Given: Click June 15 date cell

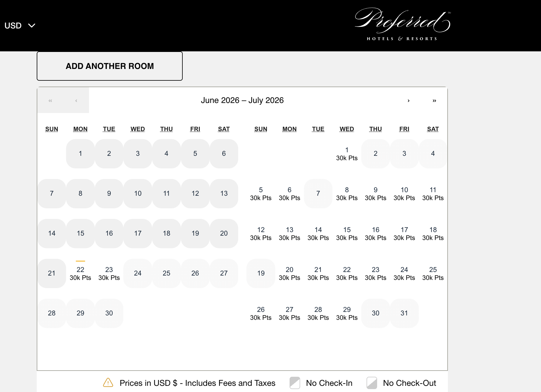Looking at the screenshot, I should pyautogui.click(x=80, y=234).
